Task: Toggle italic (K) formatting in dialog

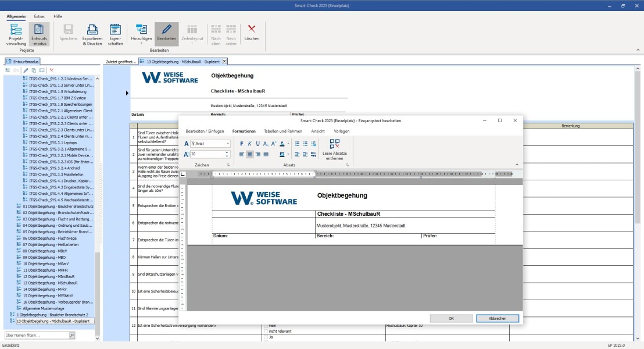Action: point(249,144)
